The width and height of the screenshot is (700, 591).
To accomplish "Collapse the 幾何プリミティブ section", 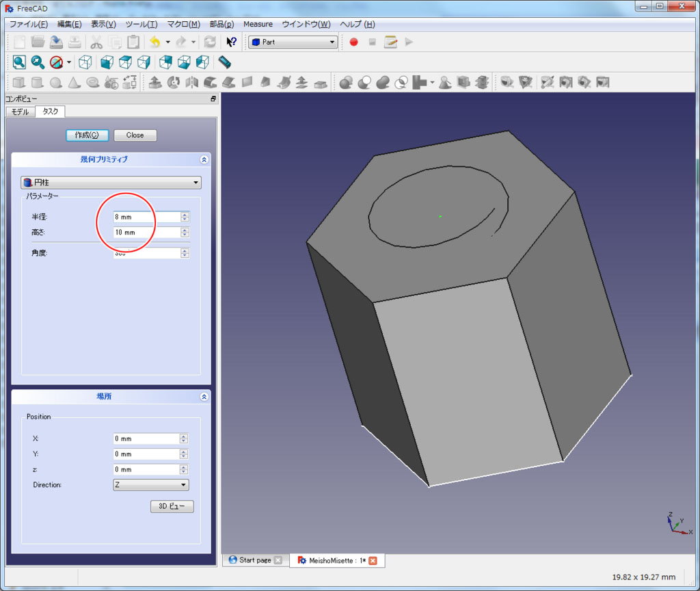I will point(204,159).
